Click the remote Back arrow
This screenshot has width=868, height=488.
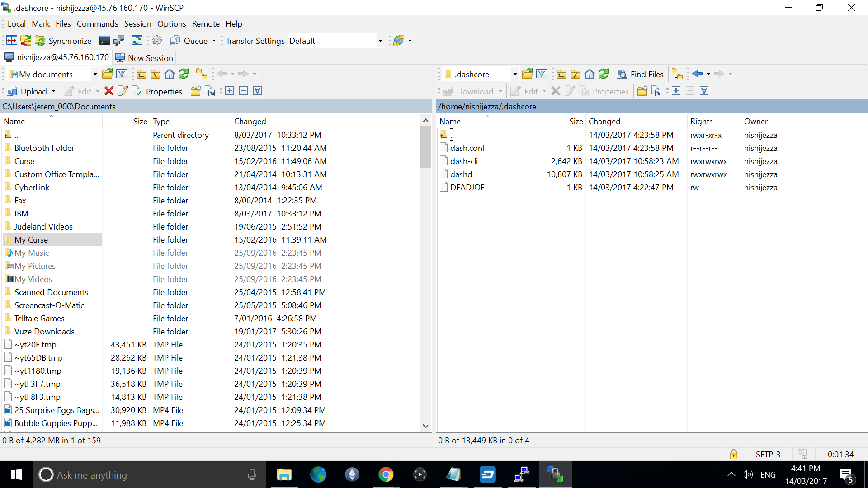(698, 74)
